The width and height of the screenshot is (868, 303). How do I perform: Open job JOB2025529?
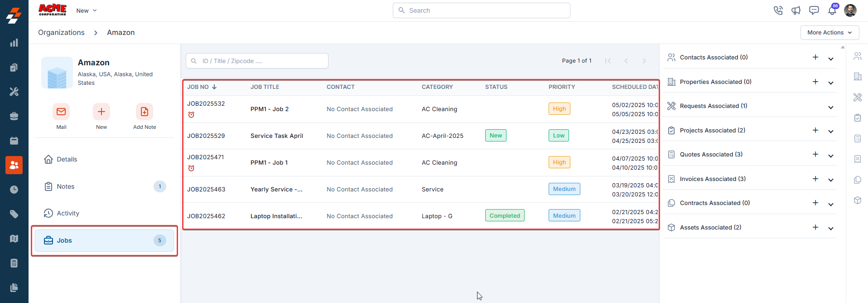[206, 136]
